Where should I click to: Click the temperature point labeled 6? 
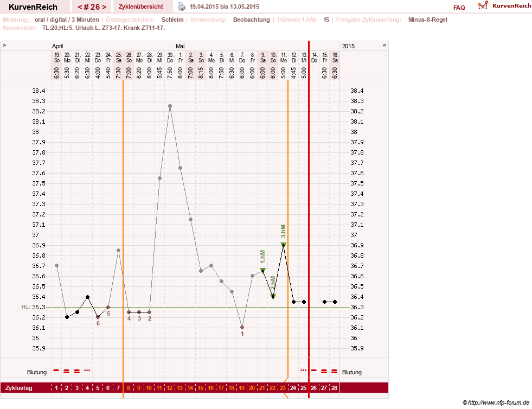pyautogui.click(x=98, y=317)
